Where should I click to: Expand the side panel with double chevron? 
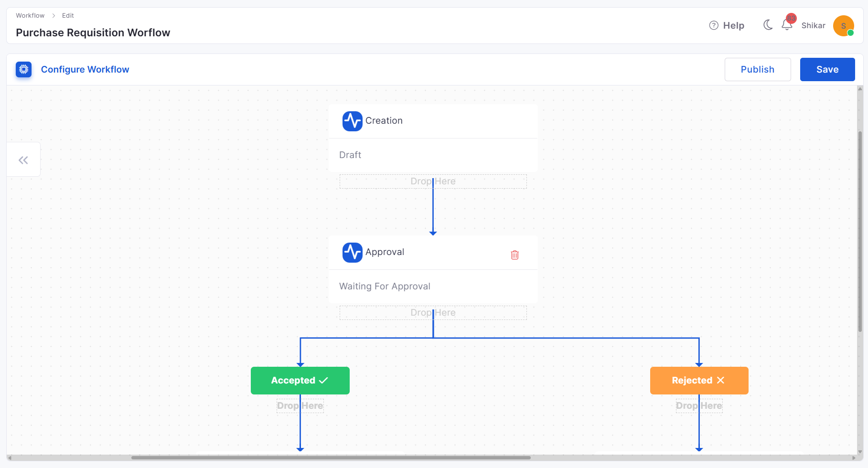pyautogui.click(x=23, y=160)
